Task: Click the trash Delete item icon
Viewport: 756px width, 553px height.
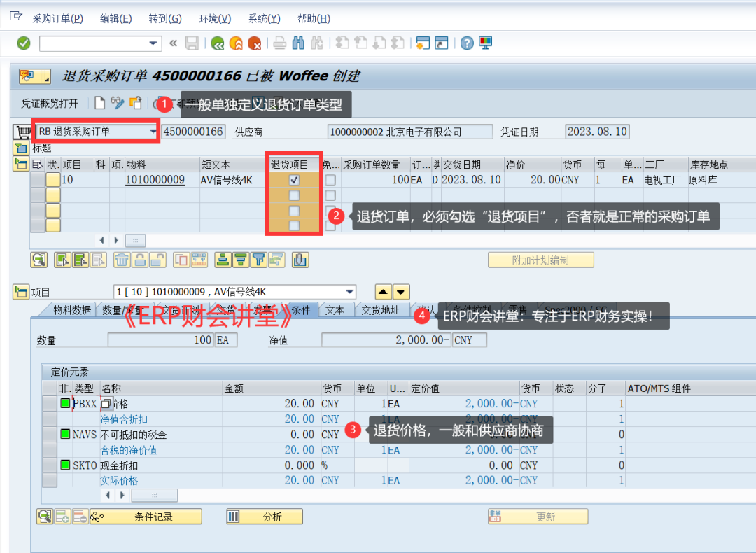Action: 122,260
